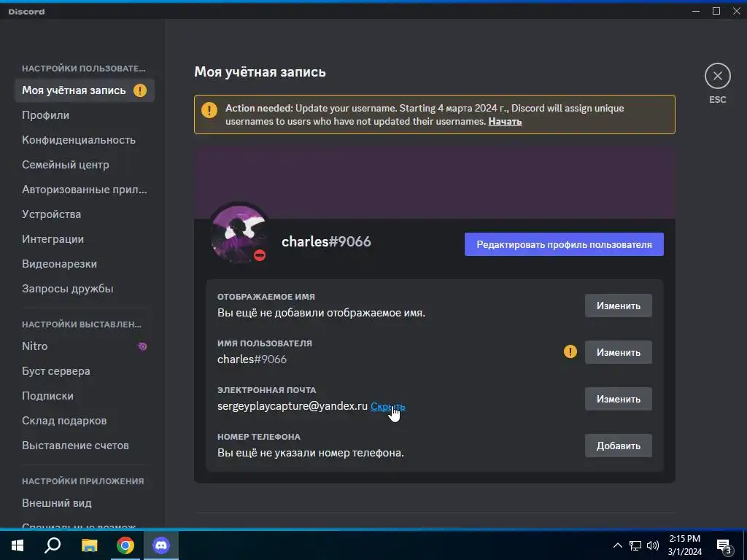Viewport: 747px width, 560px height.
Task: Click the warning icon beside the username Изменить button
Action: click(x=570, y=352)
